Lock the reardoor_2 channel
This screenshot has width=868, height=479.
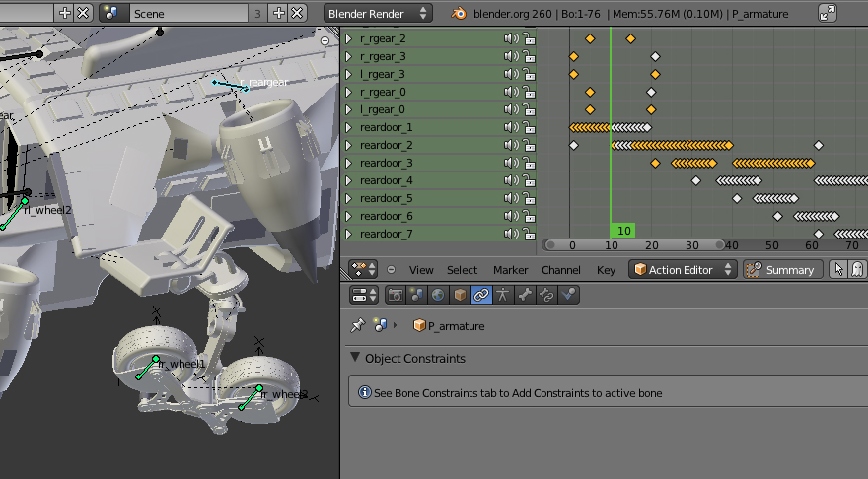coord(529,145)
